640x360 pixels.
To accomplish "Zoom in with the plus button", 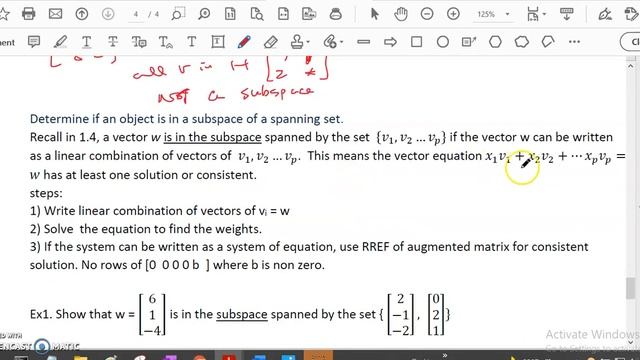I will coord(453,14).
